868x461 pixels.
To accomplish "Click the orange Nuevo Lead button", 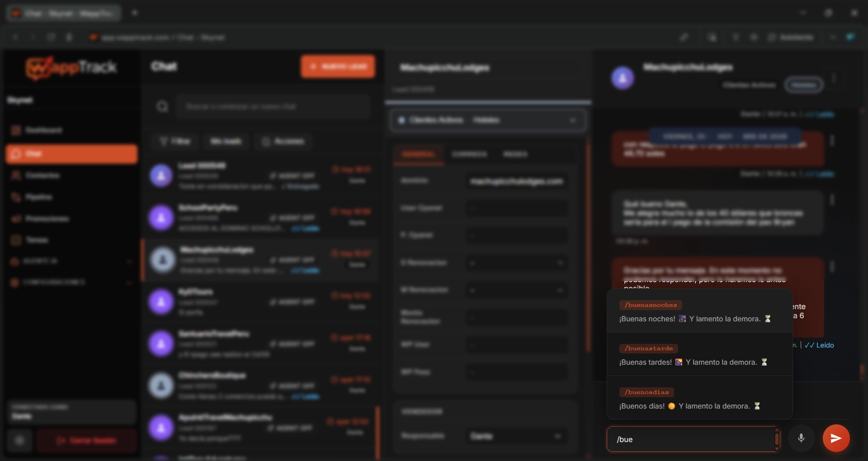I will tap(338, 66).
